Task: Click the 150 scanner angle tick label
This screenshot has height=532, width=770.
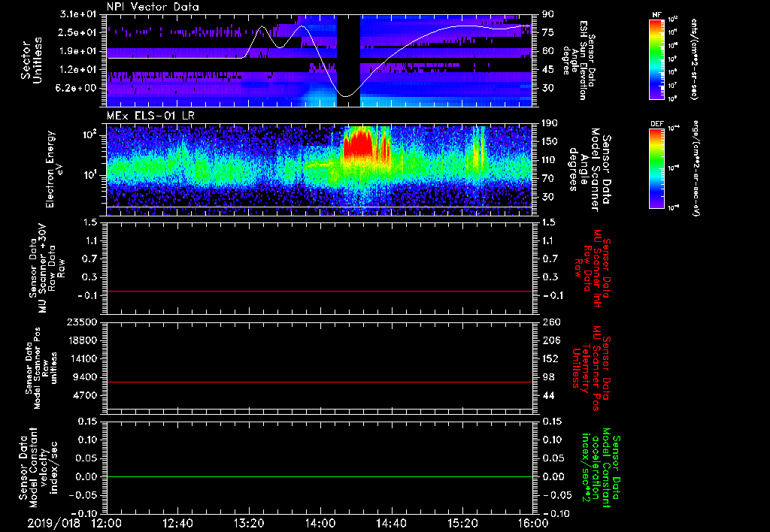Action: [550, 141]
